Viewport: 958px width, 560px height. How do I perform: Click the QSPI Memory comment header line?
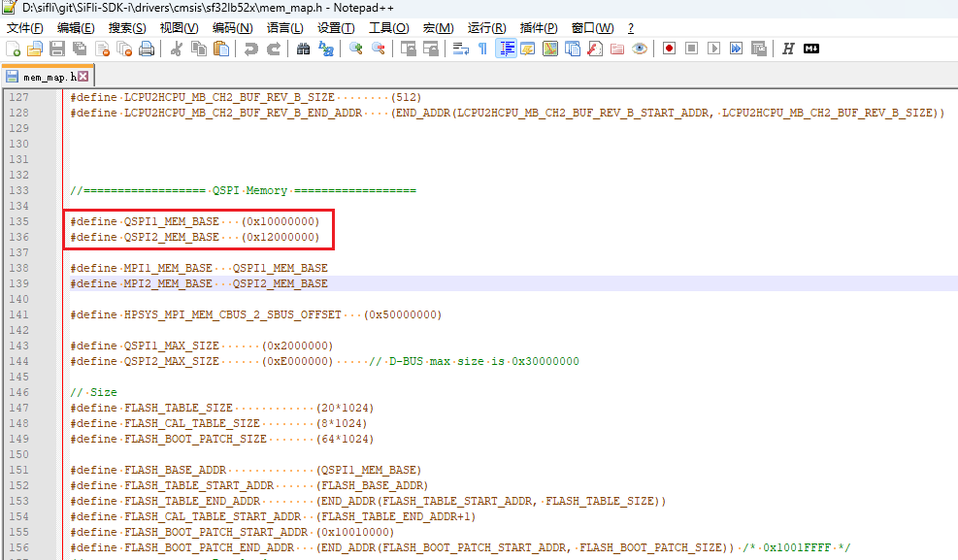[244, 190]
